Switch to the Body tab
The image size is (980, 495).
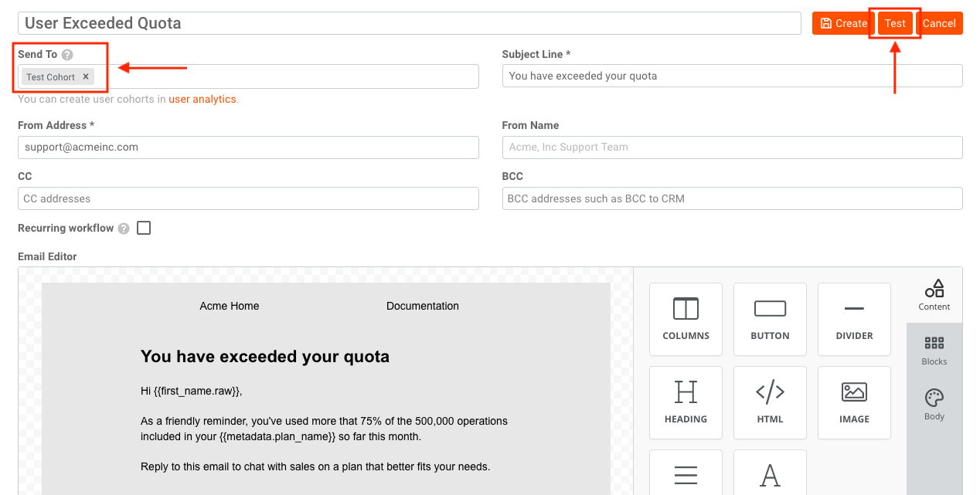[x=934, y=405]
